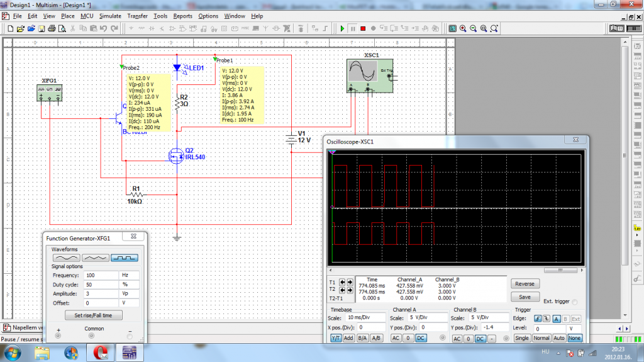This screenshot has height=362, width=644.
Task: Switch Channel B to AC coupling
Action: click(457, 339)
